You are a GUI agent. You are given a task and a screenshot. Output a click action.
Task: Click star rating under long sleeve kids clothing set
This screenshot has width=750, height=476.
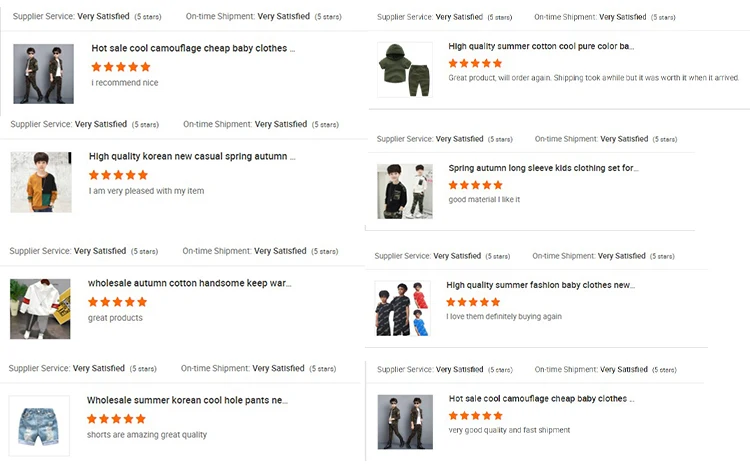click(476, 185)
